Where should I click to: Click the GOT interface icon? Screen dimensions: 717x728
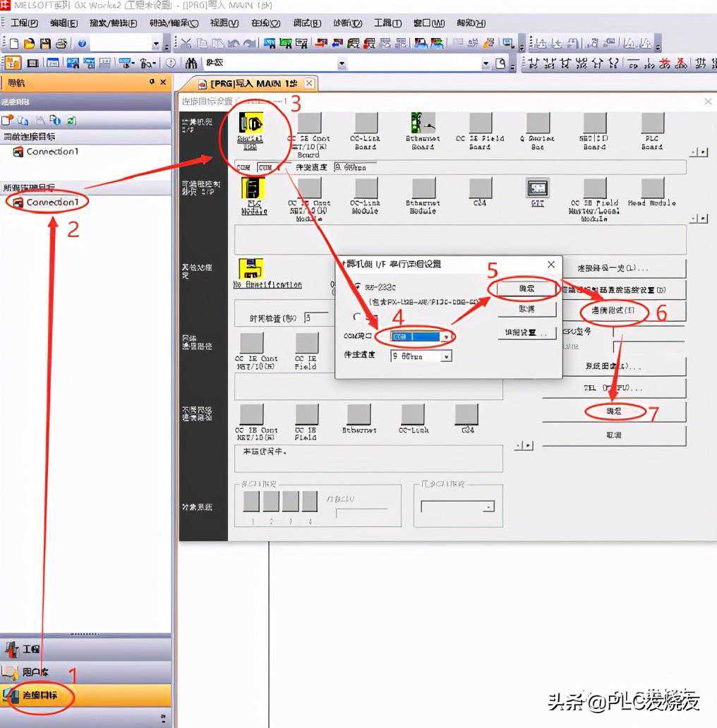click(537, 188)
